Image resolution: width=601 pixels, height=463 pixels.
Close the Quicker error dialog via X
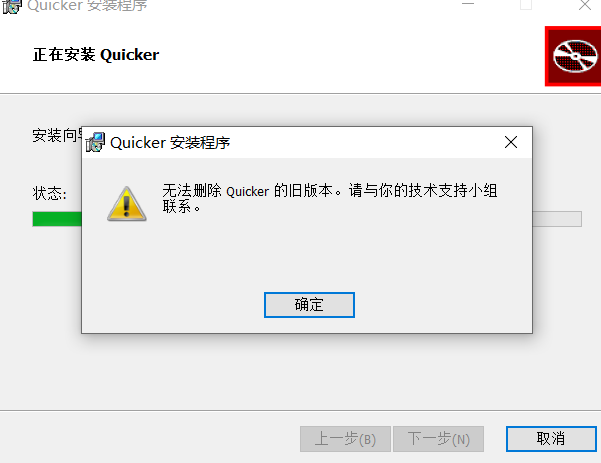(511, 142)
